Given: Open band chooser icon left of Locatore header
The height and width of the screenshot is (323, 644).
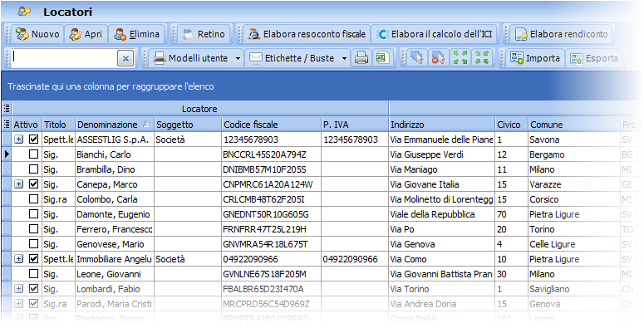Looking at the screenshot, I should pos(6,109).
